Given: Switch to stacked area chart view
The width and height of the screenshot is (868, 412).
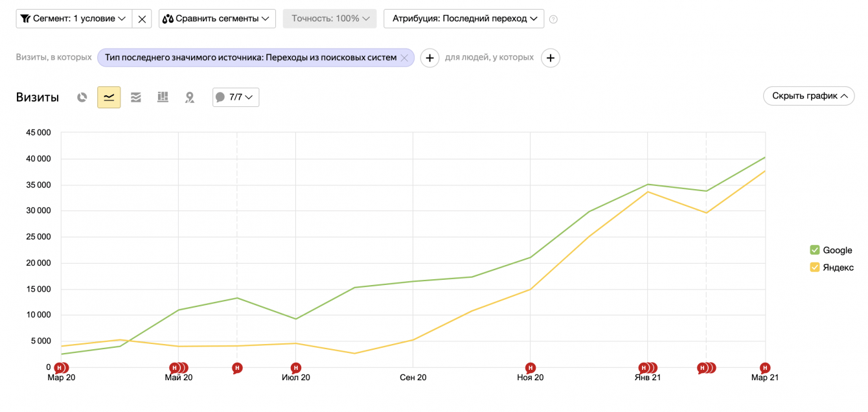Looking at the screenshot, I should [x=136, y=97].
